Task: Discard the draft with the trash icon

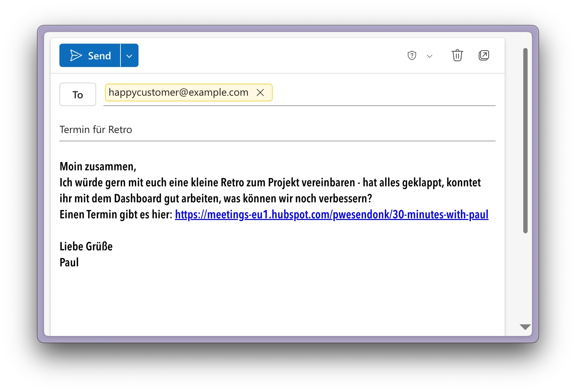Action: pyautogui.click(x=457, y=55)
